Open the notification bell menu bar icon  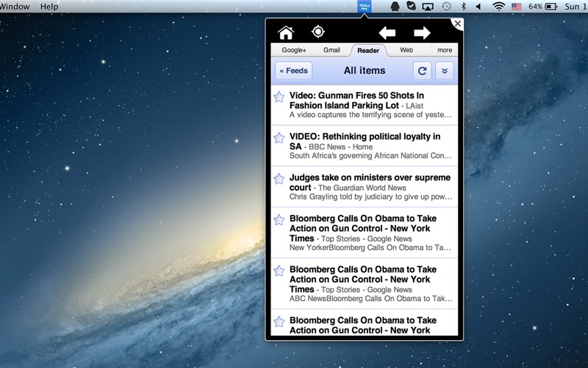(x=395, y=7)
